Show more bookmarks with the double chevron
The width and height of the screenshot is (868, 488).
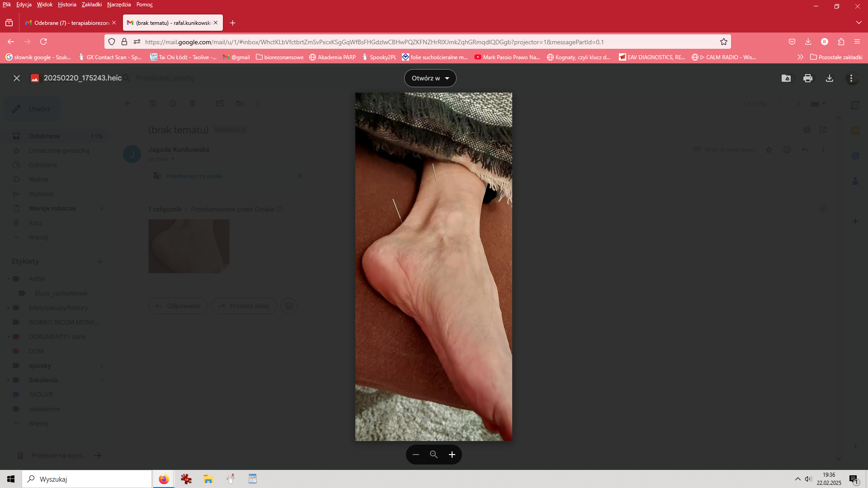(800, 57)
